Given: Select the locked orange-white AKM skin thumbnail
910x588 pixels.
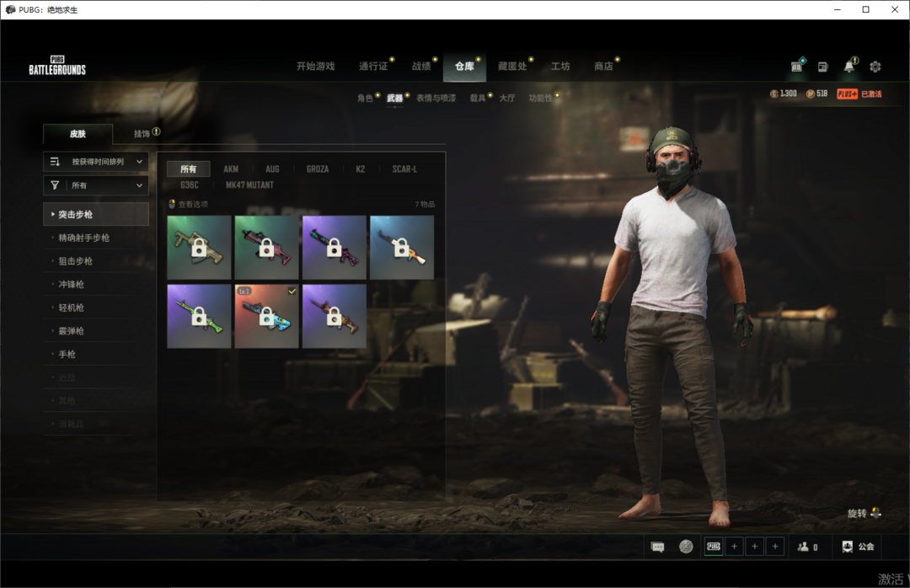Looking at the screenshot, I should [402, 248].
